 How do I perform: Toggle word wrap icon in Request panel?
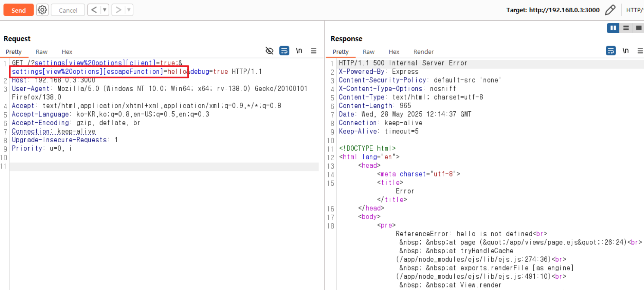pyautogui.click(x=284, y=51)
